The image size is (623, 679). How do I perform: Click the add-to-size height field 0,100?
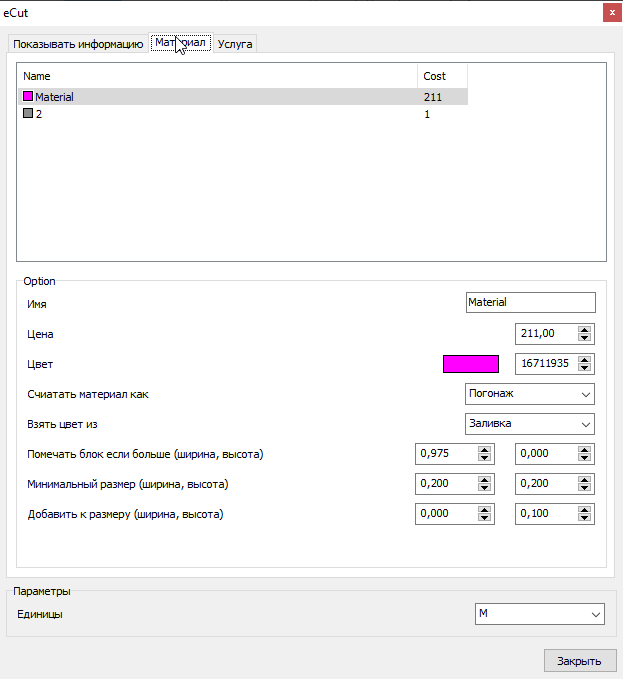click(x=544, y=514)
